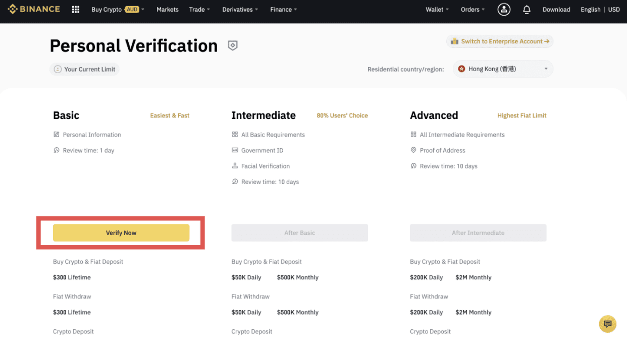627x364 pixels.
Task: Change the English language setting
Action: pyautogui.click(x=590, y=10)
